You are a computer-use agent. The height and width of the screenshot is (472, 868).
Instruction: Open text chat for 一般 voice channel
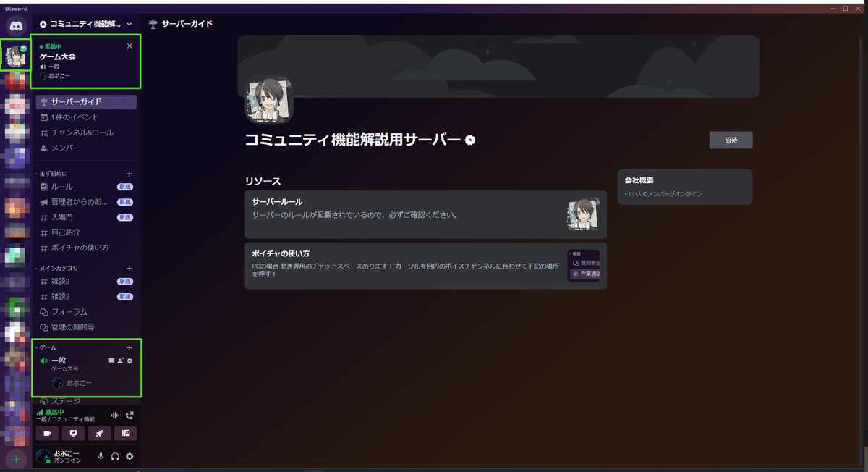tap(111, 360)
